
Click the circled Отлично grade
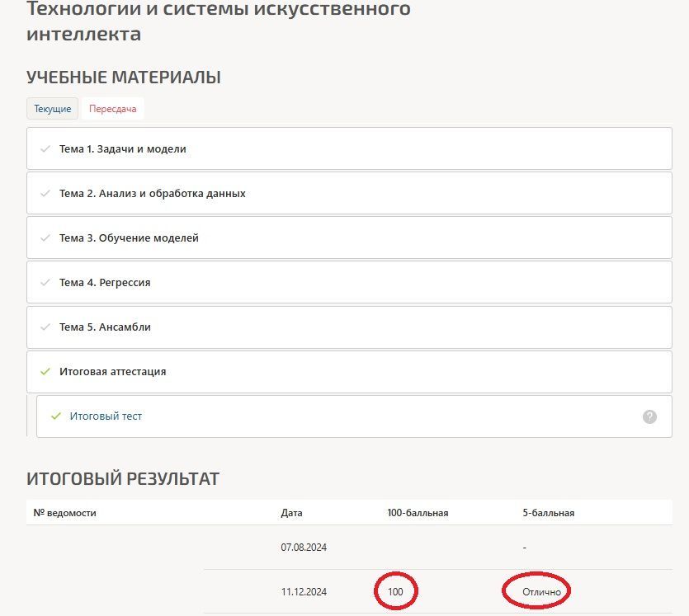(541, 592)
